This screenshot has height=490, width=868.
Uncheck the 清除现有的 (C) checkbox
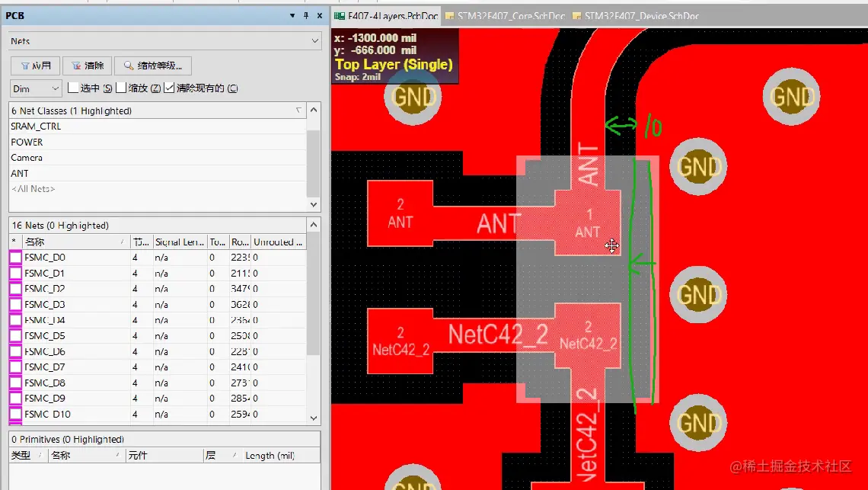pyautogui.click(x=169, y=88)
